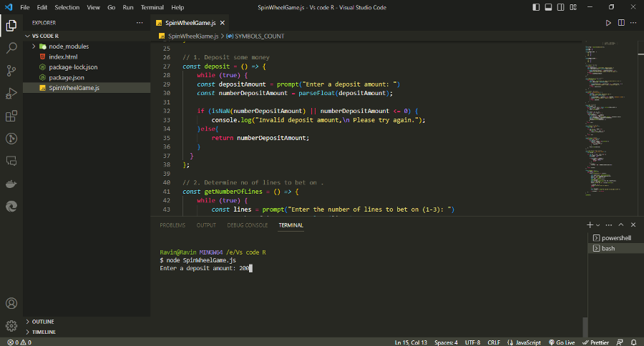Open the Source Control view icon
The height and width of the screenshot is (346, 644).
coord(11,71)
